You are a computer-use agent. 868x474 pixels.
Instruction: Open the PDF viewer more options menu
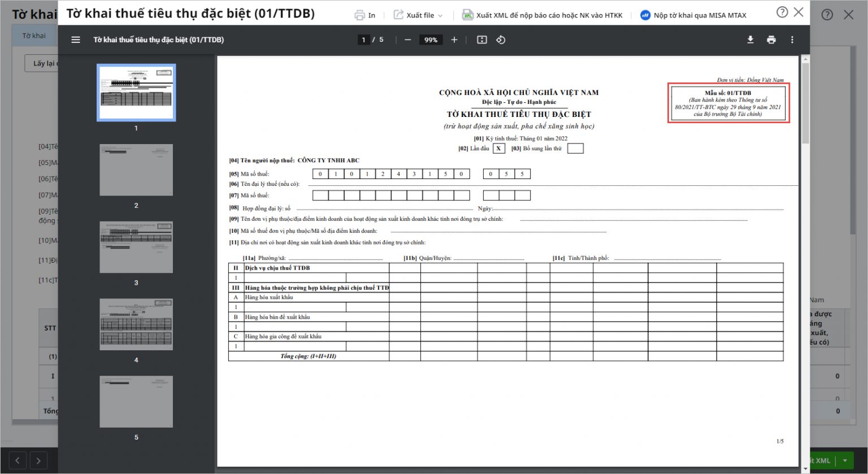click(792, 40)
